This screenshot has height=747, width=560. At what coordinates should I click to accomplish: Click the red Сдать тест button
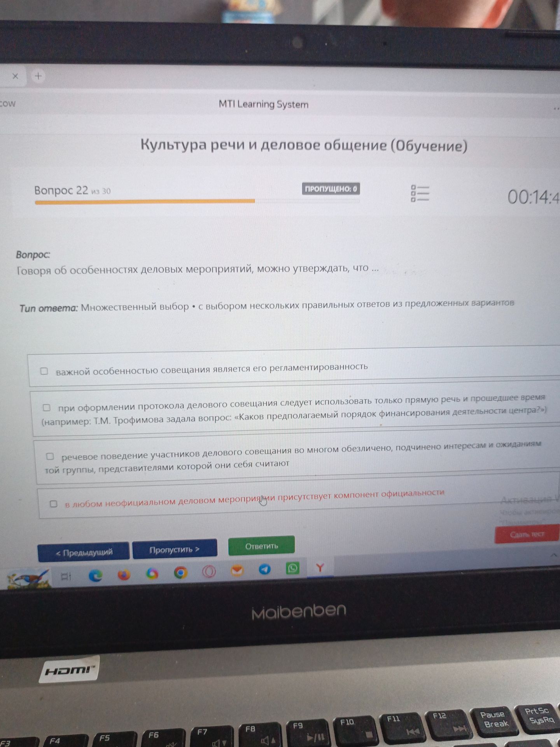click(x=527, y=534)
